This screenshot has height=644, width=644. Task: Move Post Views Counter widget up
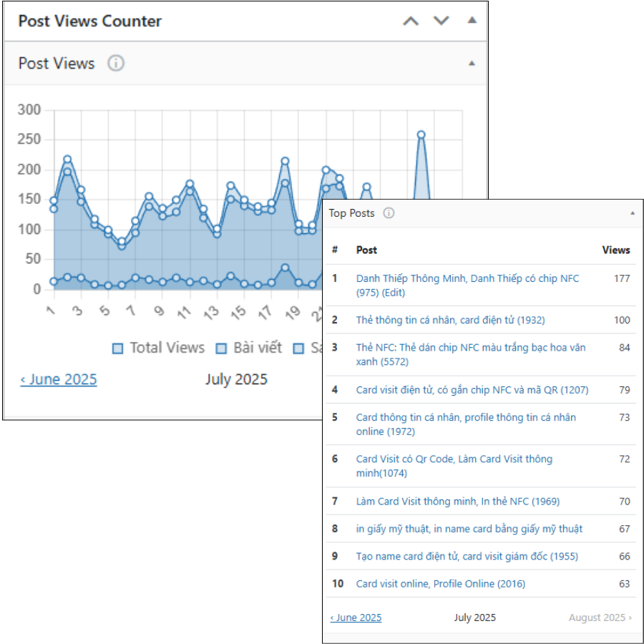point(411,21)
